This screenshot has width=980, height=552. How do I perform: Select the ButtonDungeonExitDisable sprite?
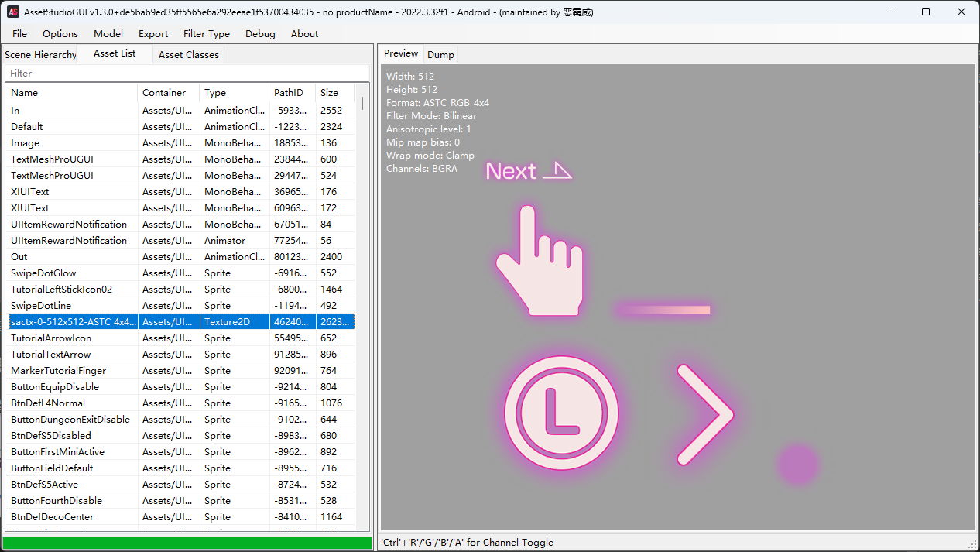182,420
